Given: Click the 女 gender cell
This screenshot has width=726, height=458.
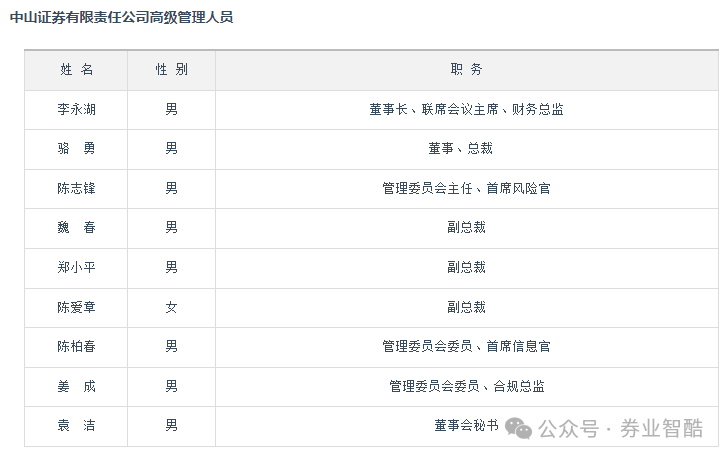Looking at the screenshot, I should coord(171,307).
